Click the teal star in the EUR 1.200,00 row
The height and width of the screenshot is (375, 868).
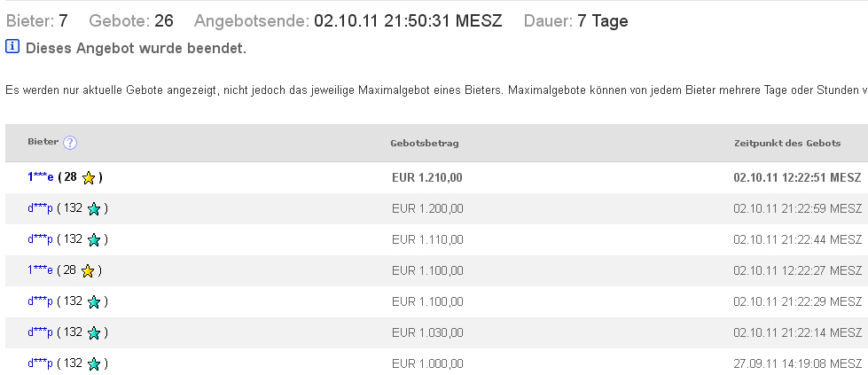(x=94, y=209)
